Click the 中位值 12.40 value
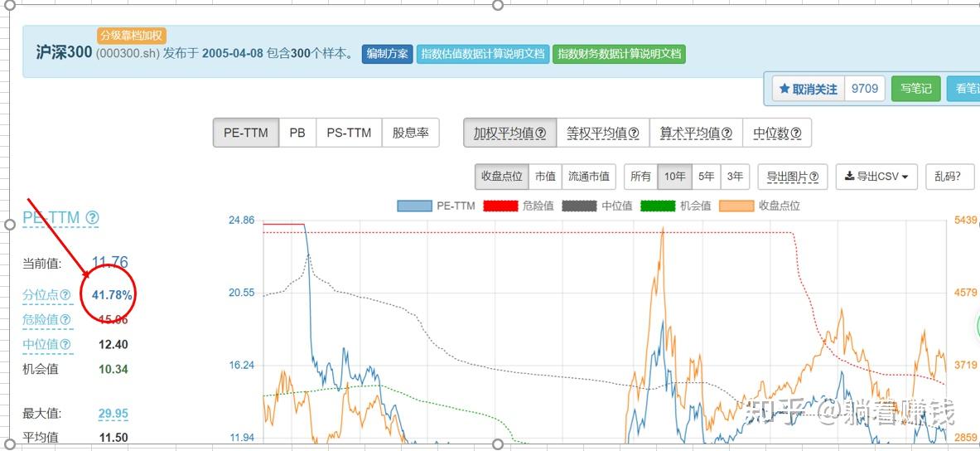980x451 pixels. (x=113, y=344)
